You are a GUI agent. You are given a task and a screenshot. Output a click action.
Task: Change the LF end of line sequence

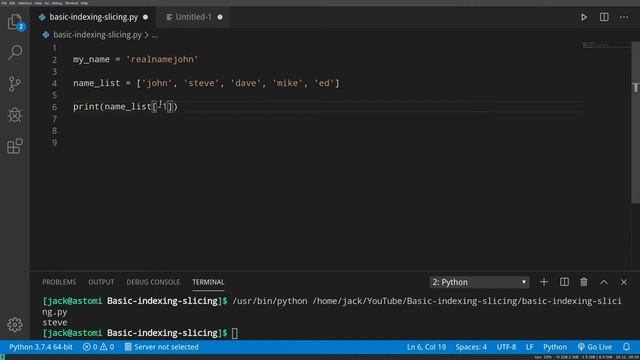[529, 347]
